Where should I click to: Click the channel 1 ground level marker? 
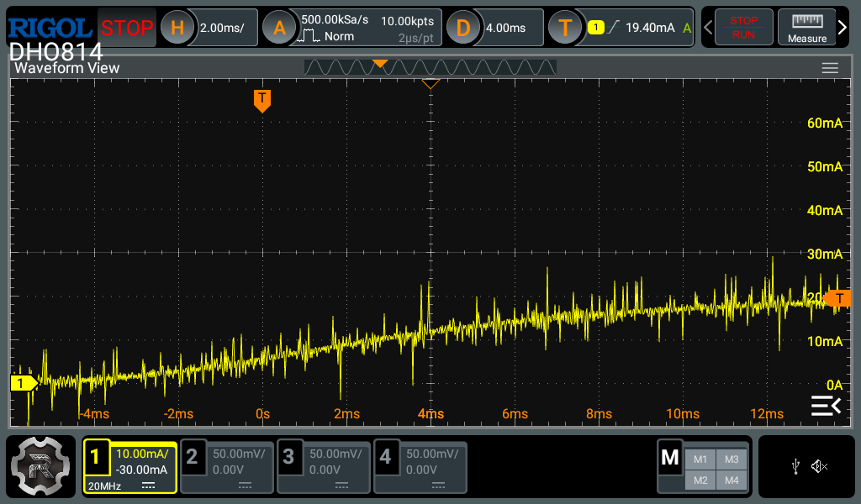(x=23, y=383)
